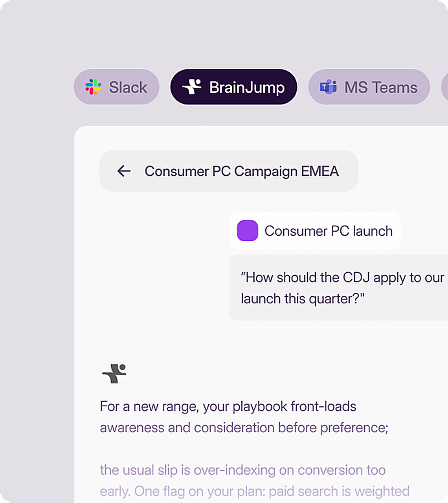Click the Slack logo icon
Screen dimensions: 448x503
[x=93, y=87]
